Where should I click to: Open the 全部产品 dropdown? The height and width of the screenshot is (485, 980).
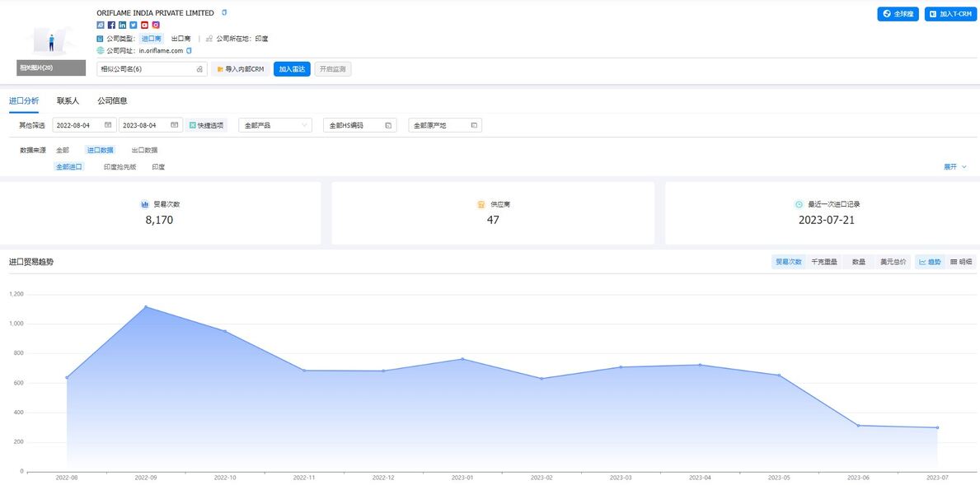pos(275,125)
